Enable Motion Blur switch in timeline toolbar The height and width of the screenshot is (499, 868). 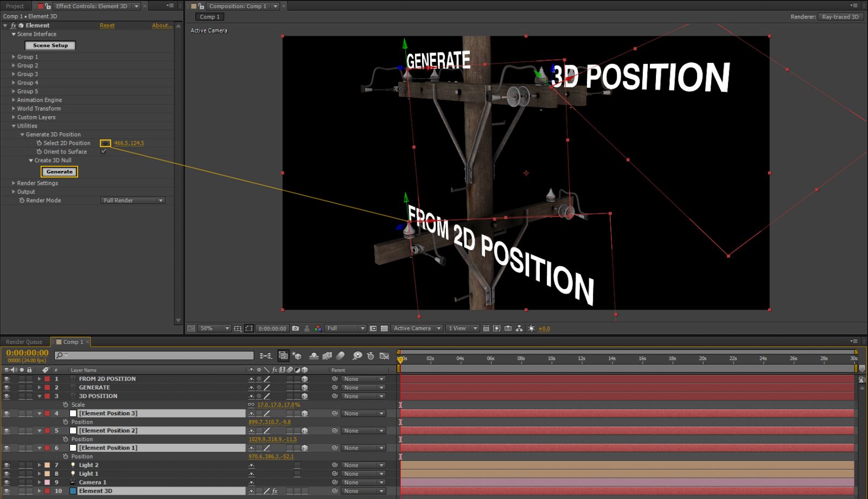click(341, 356)
